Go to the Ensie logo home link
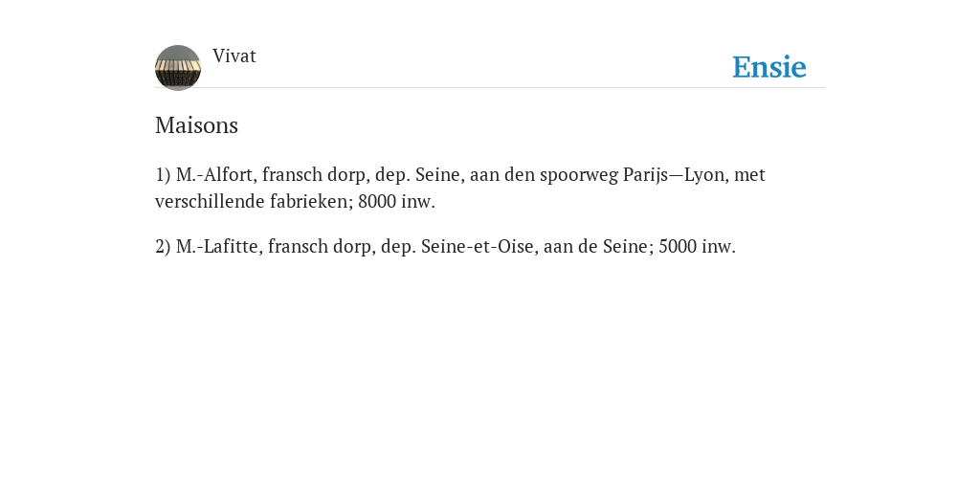Screen dimensions: 980x490 click(x=769, y=67)
